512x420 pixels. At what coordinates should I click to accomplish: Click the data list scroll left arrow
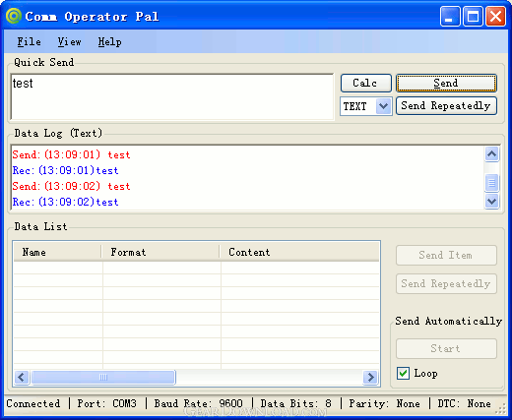pos(22,377)
